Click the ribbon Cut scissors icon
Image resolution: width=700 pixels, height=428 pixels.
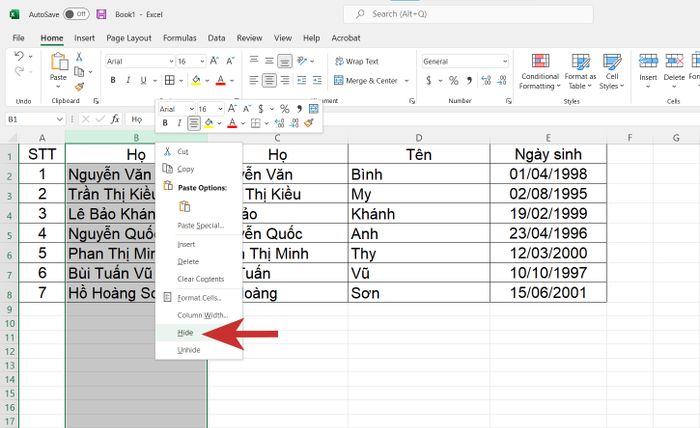[x=79, y=57]
